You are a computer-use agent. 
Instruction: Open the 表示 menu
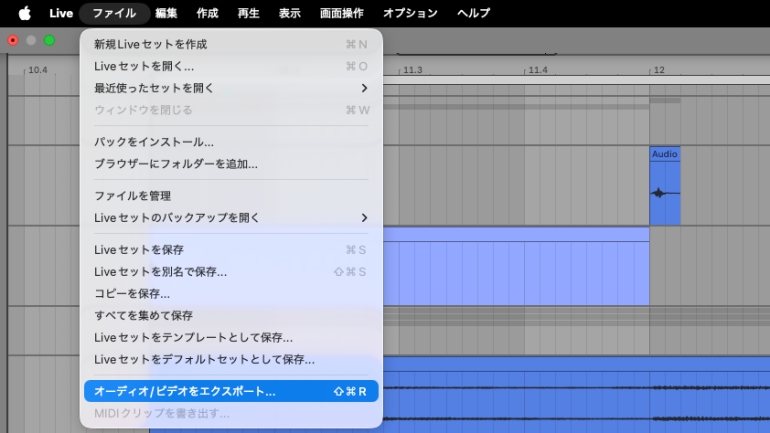pyautogui.click(x=290, y=13)
